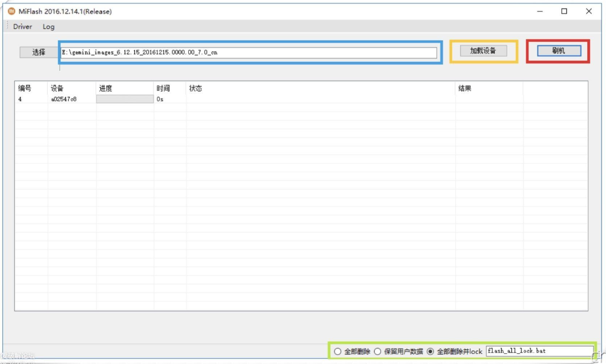Open the Log menu
Image resolution: width=606 pixels, height=364 pixels.
click(x=49, y=27)
